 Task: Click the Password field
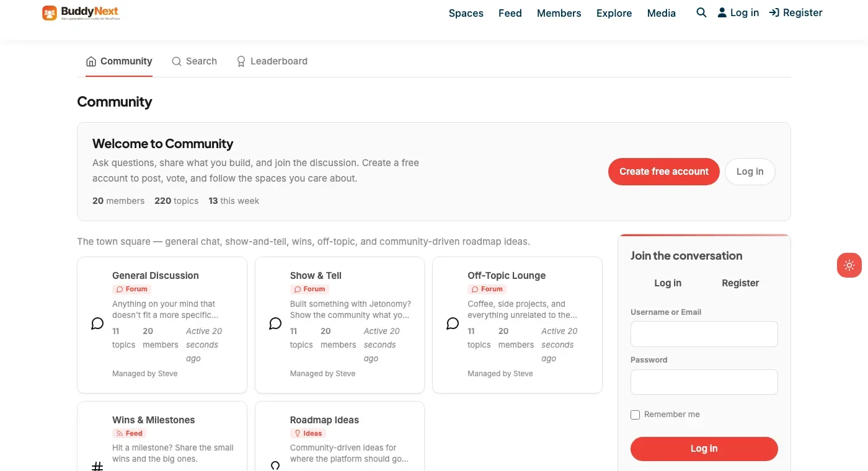coord(704,382)
